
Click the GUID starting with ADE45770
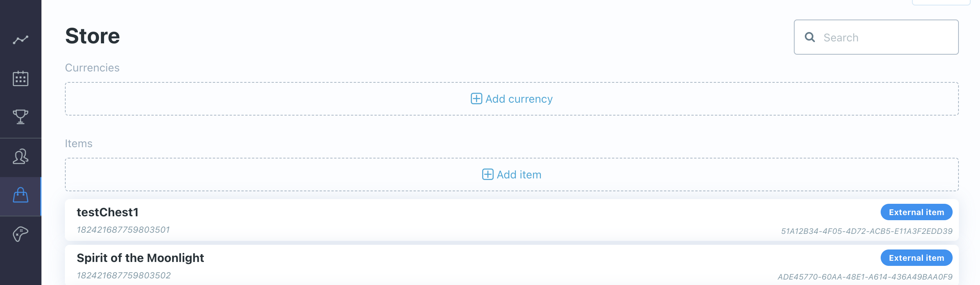[x=865, y=277]
